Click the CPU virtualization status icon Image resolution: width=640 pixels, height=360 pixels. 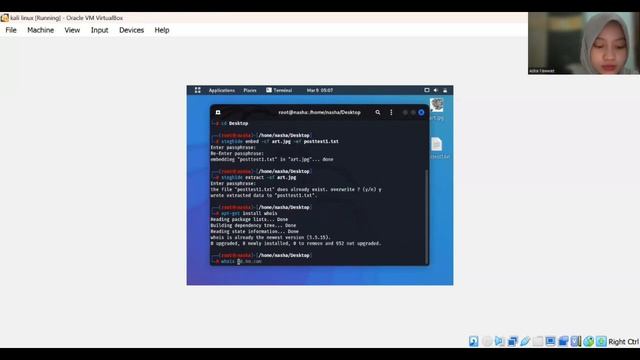coord(576,341)
